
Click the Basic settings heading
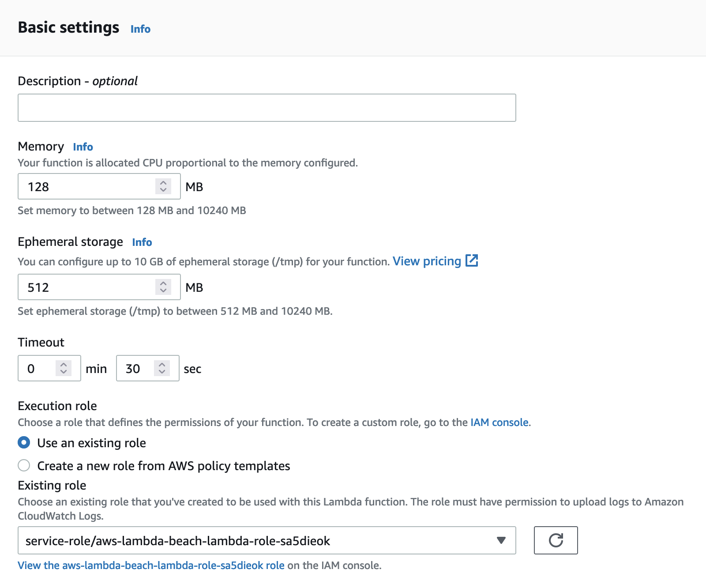[68, 27]
